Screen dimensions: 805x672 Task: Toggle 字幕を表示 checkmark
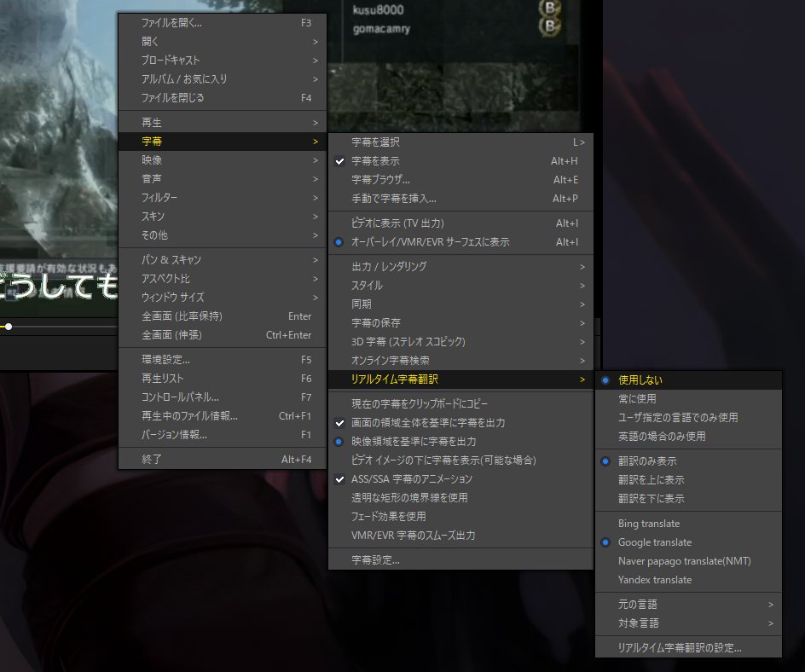click(460, 161)
